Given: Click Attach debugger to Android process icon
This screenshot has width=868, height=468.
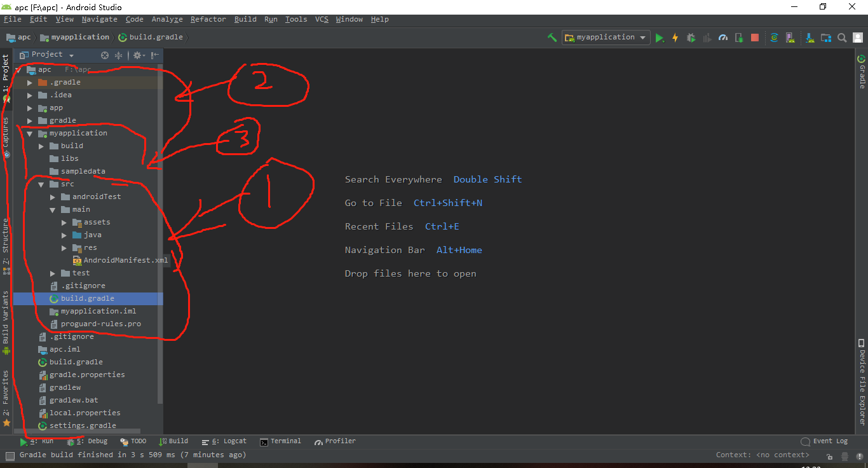Looking at the screenshot, I should [739, 38].
